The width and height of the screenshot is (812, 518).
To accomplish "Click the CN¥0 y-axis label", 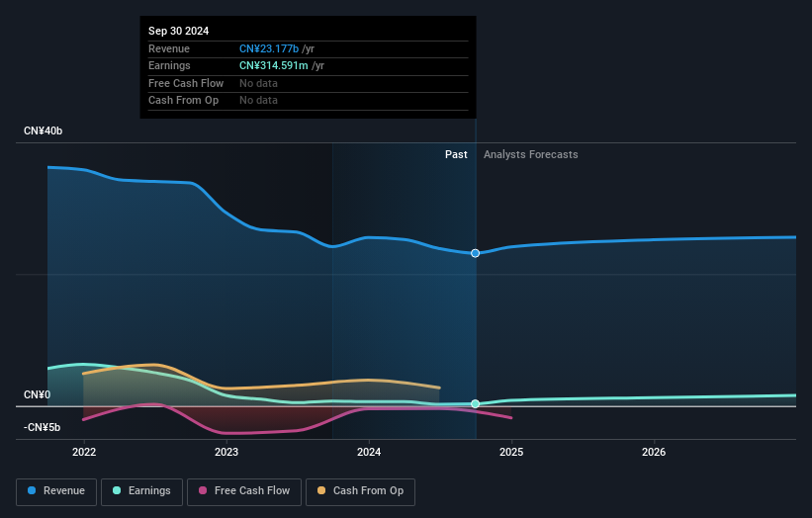I will click(x=38, y=394).
